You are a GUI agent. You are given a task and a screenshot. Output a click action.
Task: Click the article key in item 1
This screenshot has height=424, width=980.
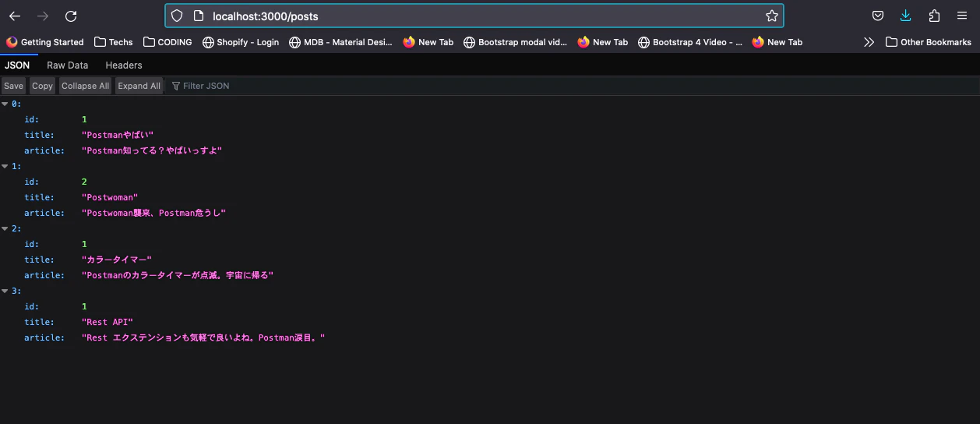pyautogui.click(x=44, y=213)
